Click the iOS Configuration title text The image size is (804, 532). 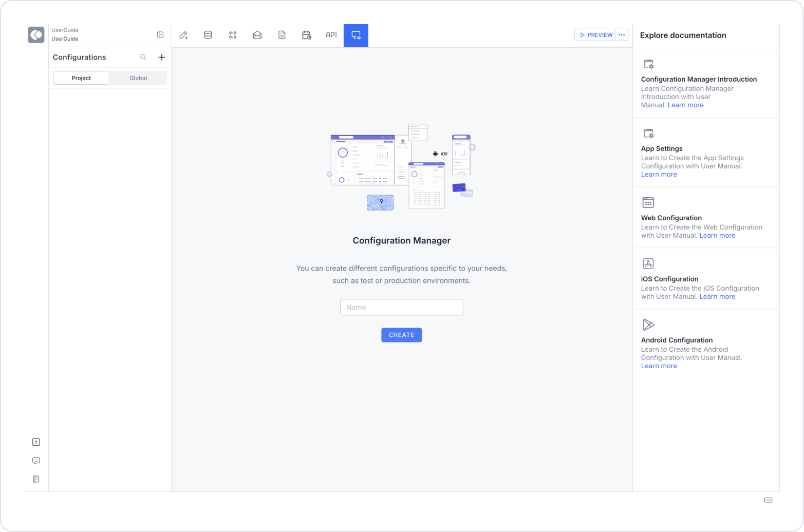[x=670, y=279]
